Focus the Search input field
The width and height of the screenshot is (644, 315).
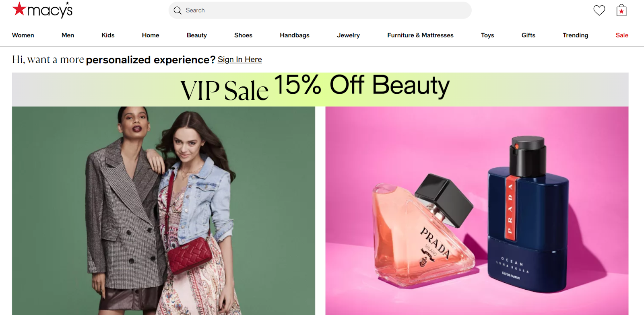click(320, 10)
